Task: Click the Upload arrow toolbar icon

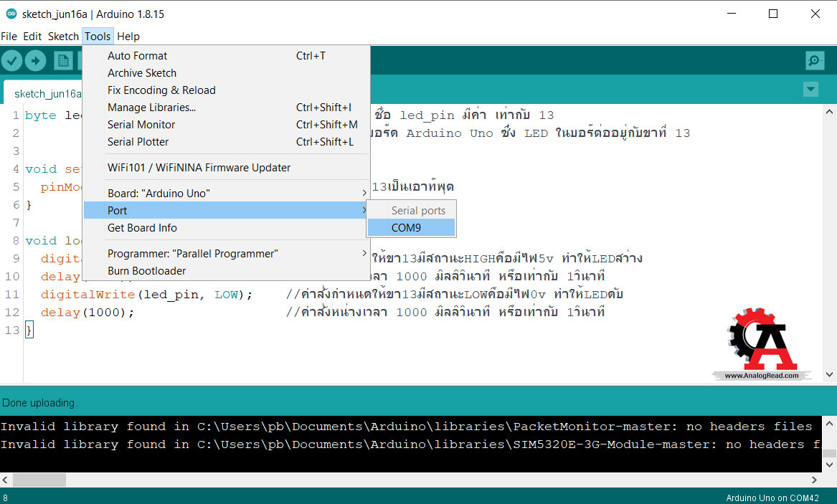Action: click(x=36, y=61)
